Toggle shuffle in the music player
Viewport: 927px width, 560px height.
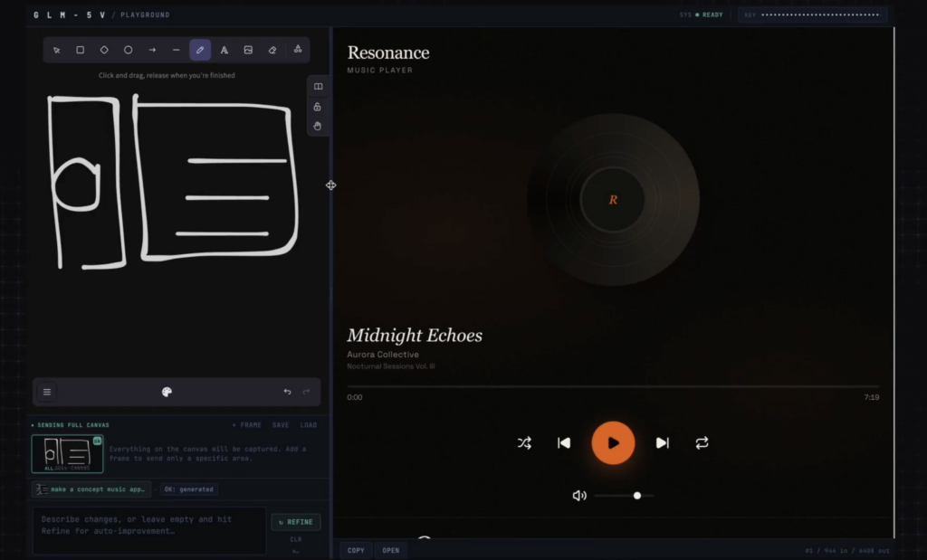[524, 443]
